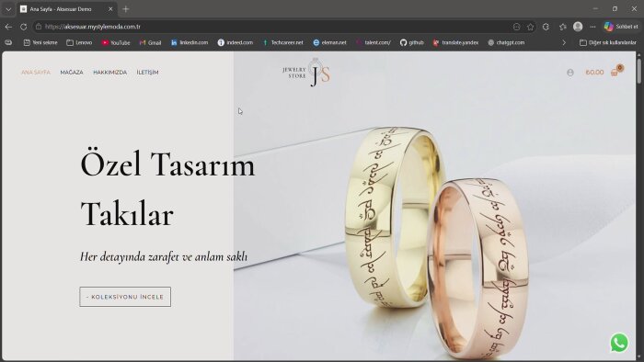Click the site info lock icon
This screenshot has height=362, width=644.
point(39,27)
